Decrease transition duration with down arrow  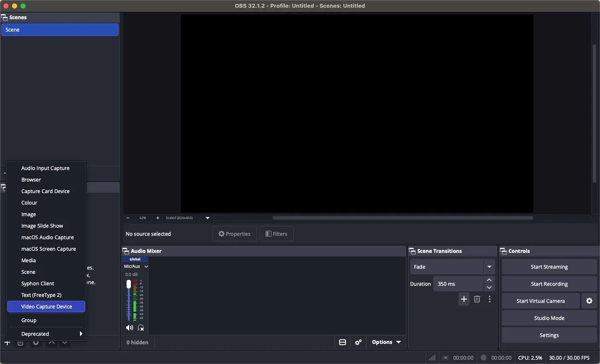[490, 288]
